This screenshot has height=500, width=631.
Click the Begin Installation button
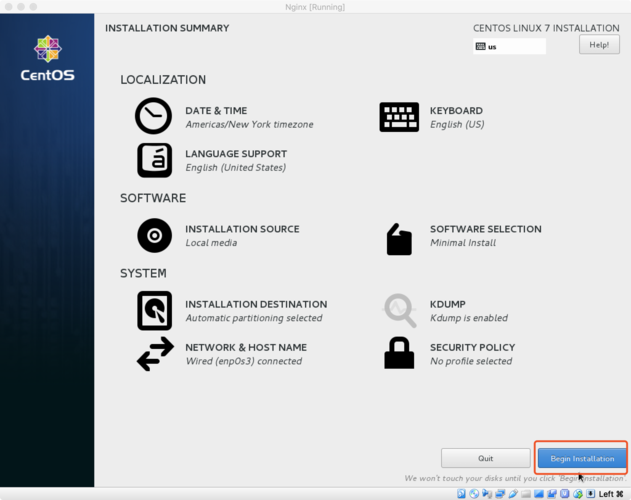tap(582, 459)
